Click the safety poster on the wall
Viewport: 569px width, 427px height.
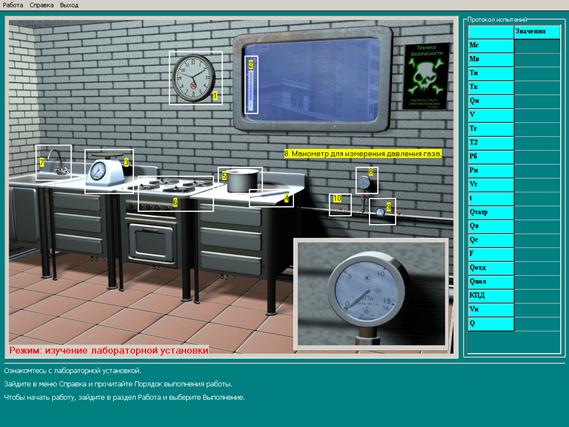426,76
